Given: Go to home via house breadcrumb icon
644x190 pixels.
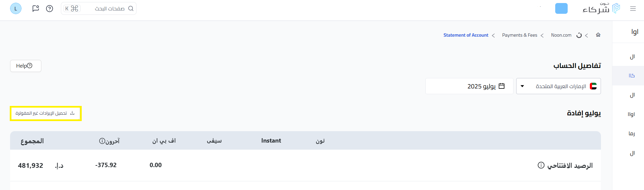Looking at the screenshot, I should [598, 35].
